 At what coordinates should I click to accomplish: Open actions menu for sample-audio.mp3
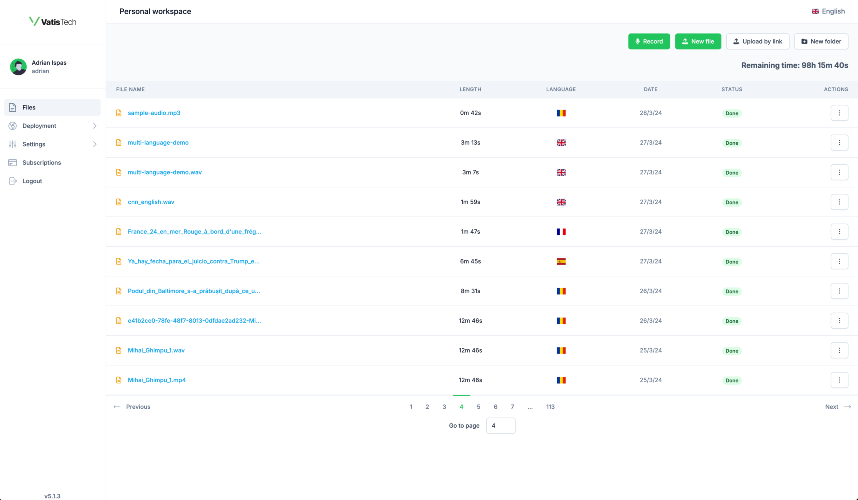coord(839,113)
